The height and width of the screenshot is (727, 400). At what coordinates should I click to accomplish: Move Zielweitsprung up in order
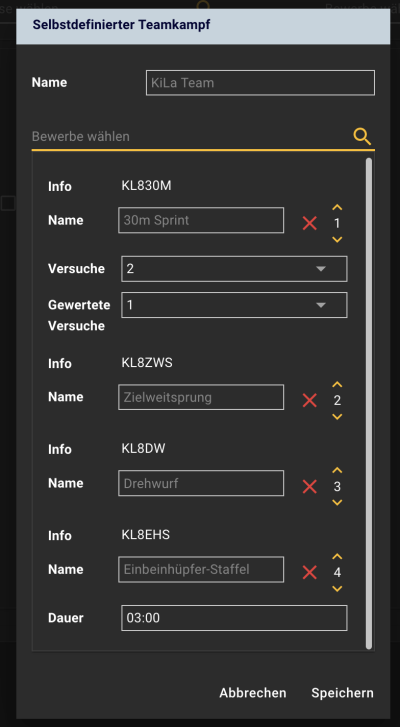click(337, 384)
